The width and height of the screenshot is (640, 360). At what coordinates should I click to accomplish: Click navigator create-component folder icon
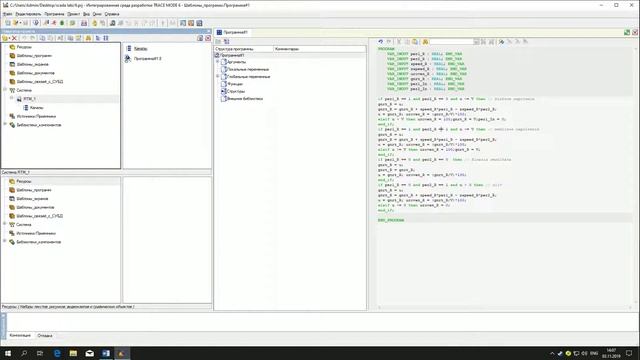(x=5, y=38)
